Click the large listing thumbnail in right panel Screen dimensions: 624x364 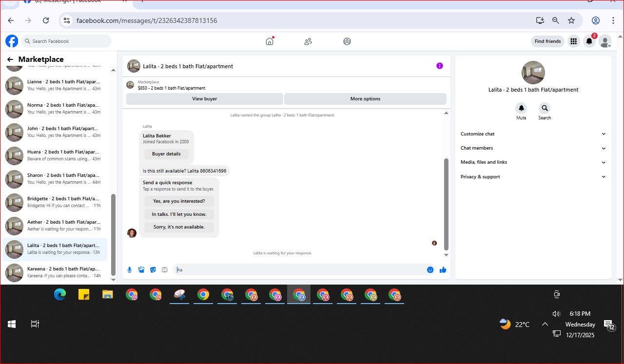point(533,73)
